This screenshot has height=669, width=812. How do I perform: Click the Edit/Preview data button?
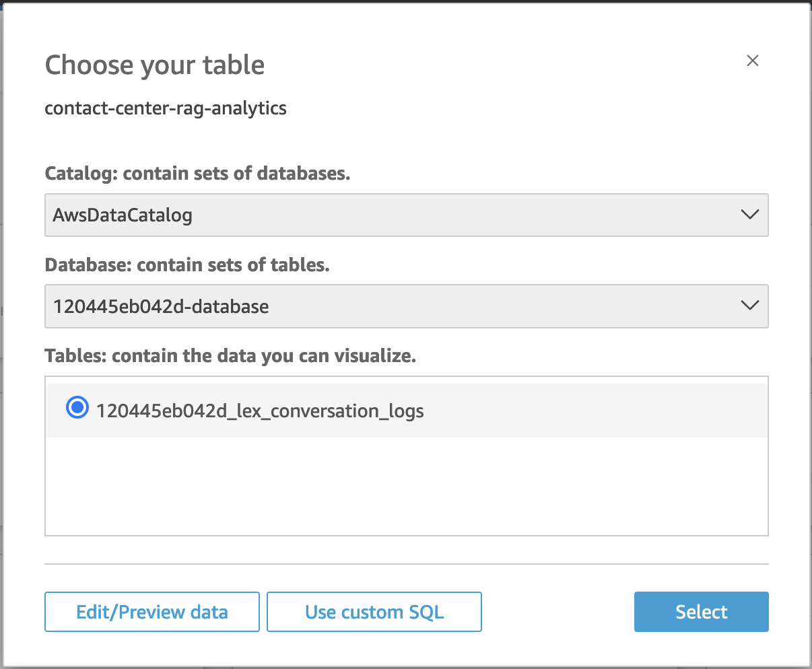click(152, 612)
